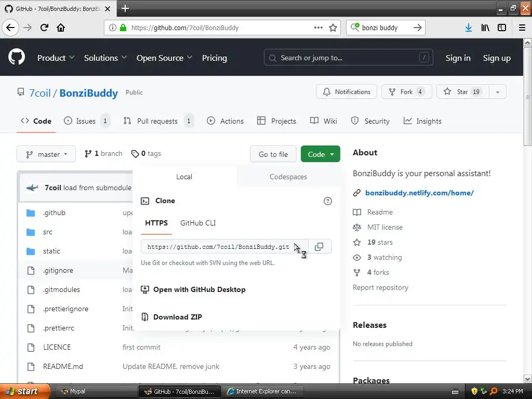
Task: Toggle the browser sidebar icon
Action: coord(502,28)
